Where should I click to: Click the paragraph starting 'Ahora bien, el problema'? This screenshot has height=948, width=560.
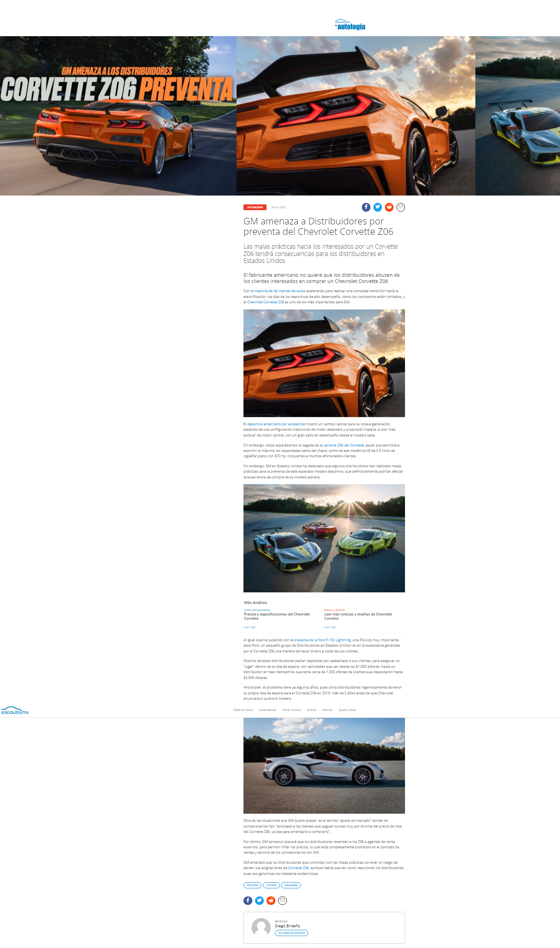[323, 693]
